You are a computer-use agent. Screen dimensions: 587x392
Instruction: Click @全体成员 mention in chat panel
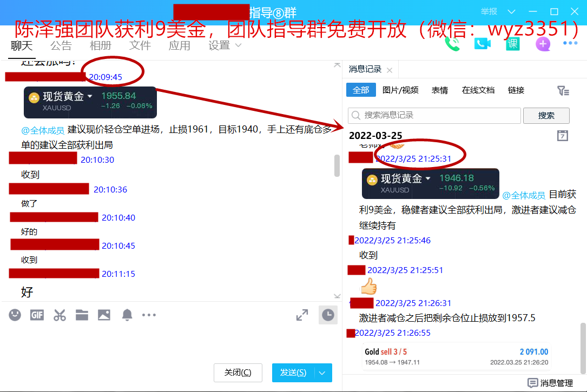tap(43, 130)
